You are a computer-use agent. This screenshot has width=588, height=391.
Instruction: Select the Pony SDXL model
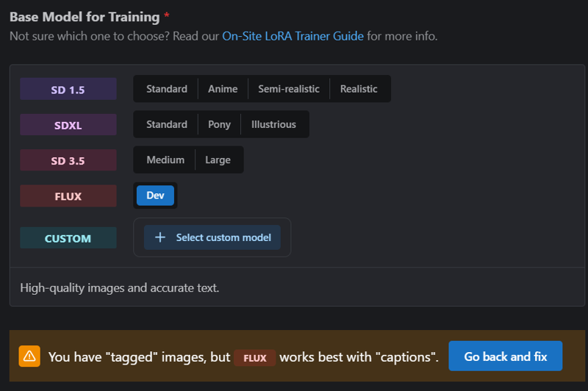click(x=219, y=124)
